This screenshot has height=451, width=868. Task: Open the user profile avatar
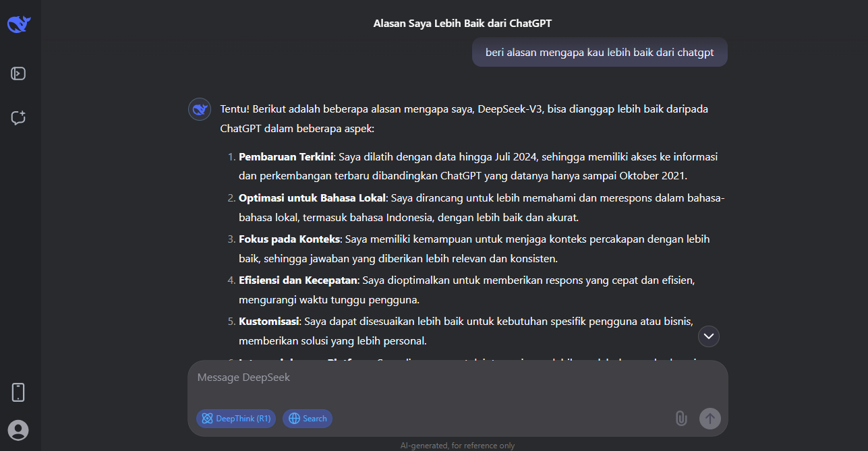(x=18, y=430)
